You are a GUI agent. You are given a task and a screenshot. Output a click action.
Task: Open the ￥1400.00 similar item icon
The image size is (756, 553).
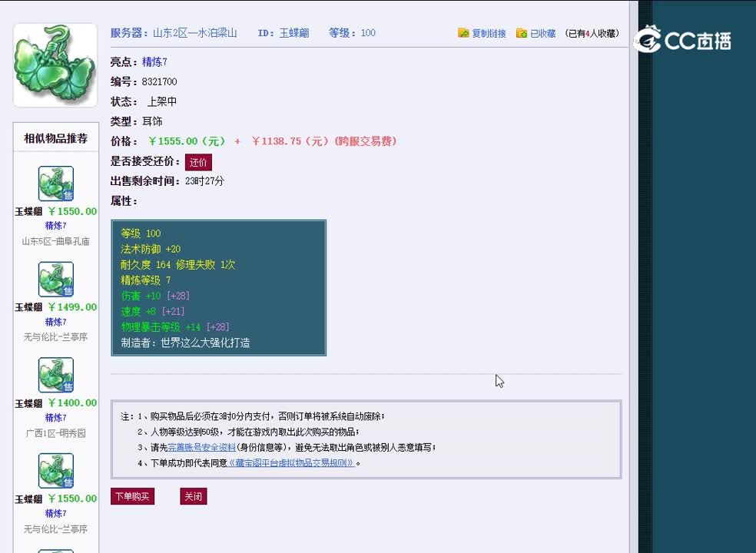point(56,375)
